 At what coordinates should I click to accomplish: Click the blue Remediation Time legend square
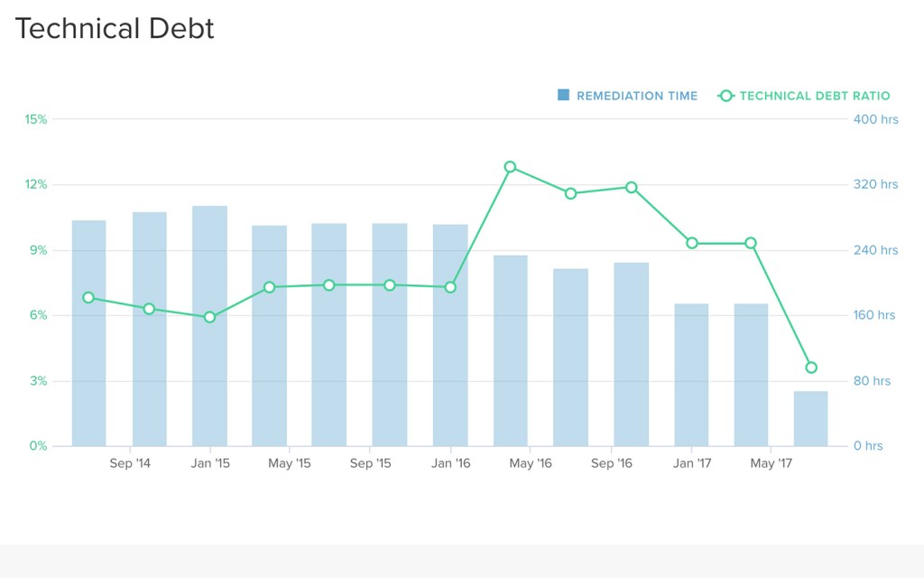(564, 96)
